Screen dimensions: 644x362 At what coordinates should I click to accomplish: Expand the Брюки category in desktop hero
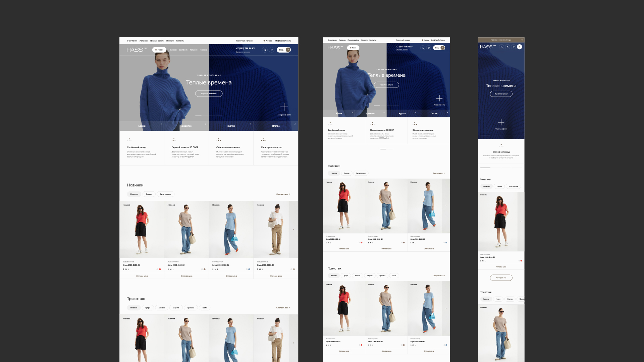click(x=142, y=126)
